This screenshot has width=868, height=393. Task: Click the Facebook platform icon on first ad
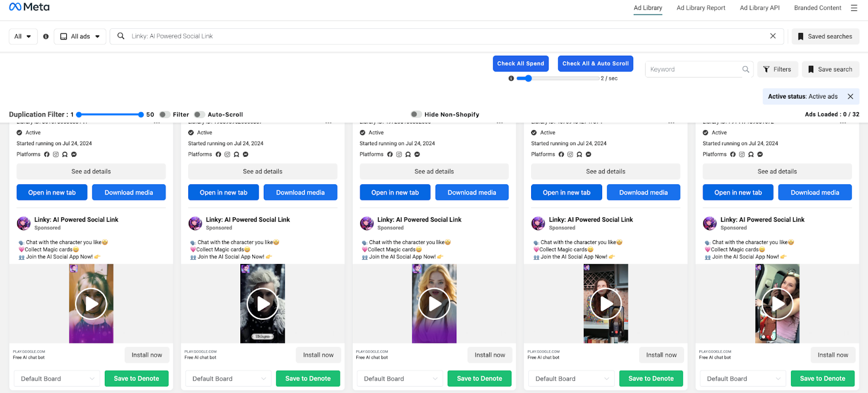pos(47,154)
